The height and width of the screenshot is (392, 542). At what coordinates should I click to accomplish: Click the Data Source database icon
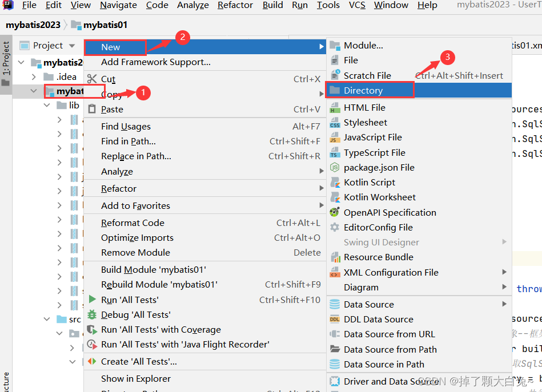(x=335, y=304)
